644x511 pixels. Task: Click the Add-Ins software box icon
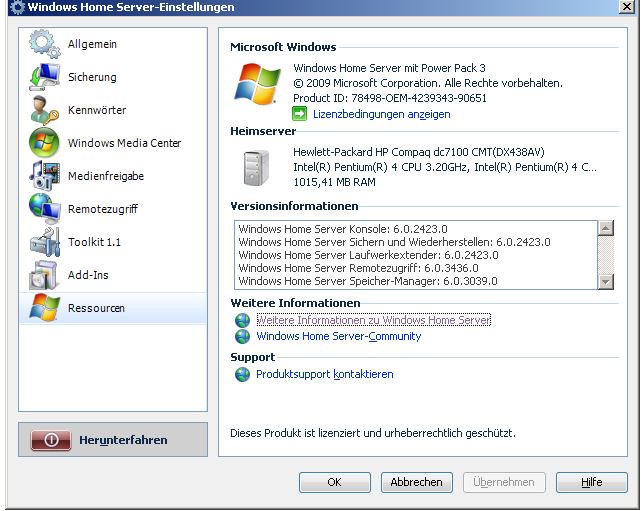[x=44, y=275]
